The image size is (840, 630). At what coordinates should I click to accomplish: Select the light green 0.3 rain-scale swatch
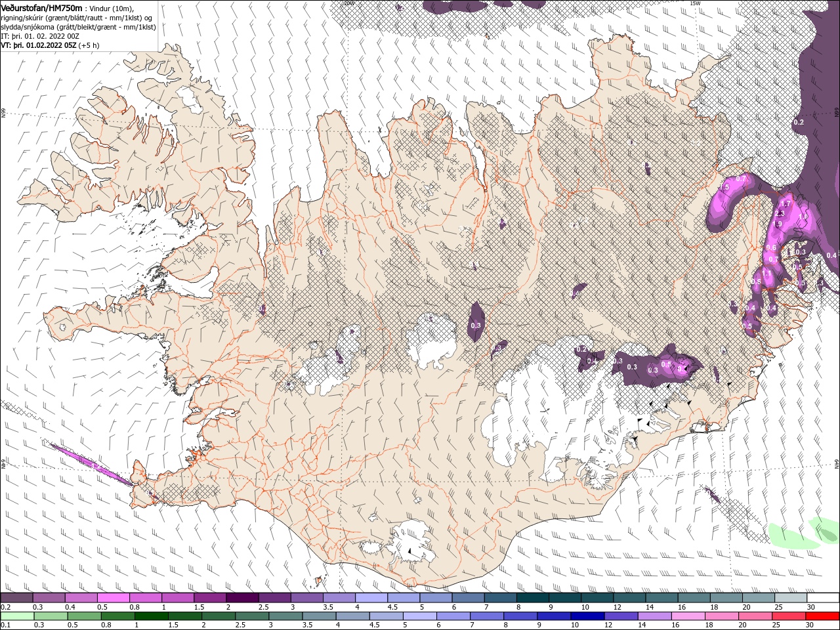click(51, 616)
